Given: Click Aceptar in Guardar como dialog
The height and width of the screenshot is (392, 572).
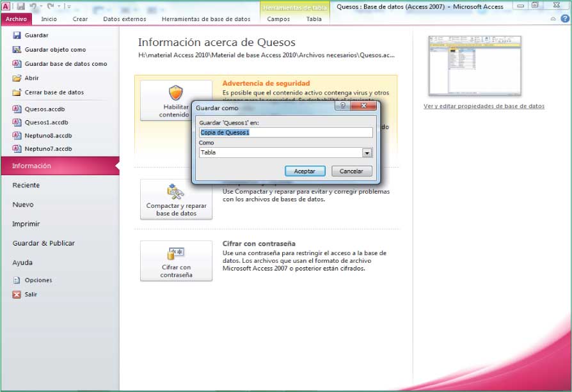Looking at the screenshot, I should 305,171.
